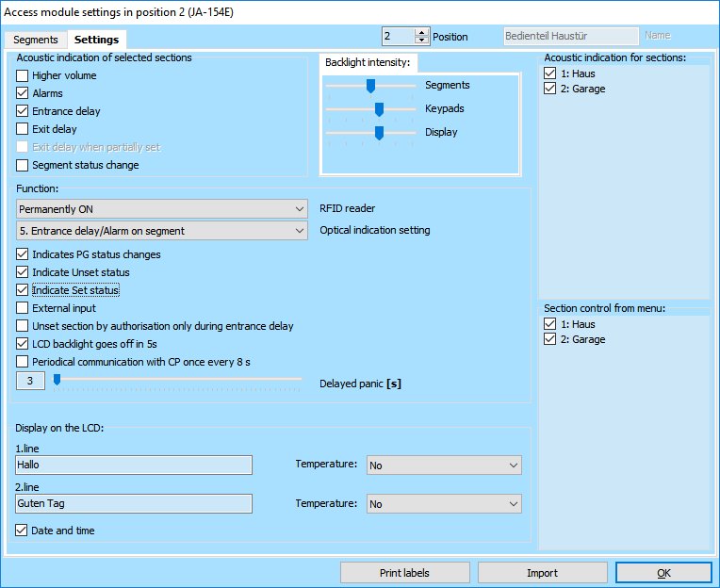
Task: Confirm settings with the OK button
Action: (x=663, y=573)
